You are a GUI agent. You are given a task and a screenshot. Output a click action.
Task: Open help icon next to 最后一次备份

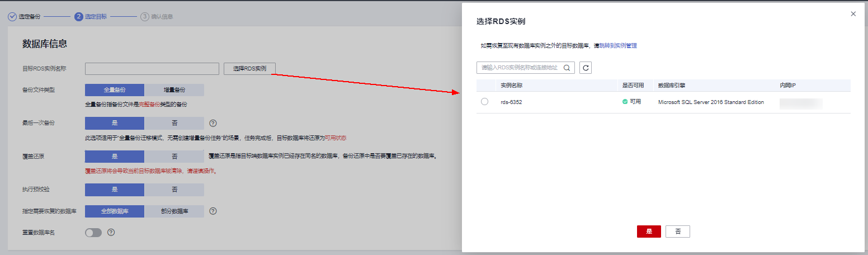pos(213,123)
